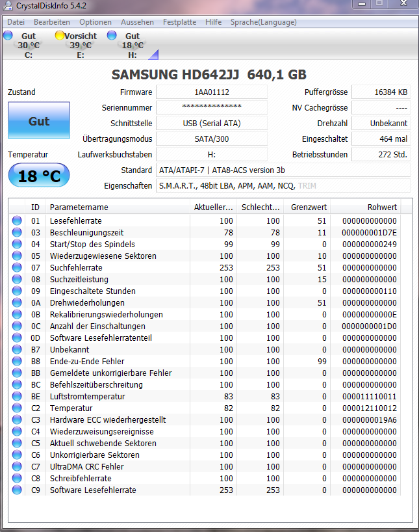Click the Schlecht... column header
This screenshot has height=532, width=419.
pyautogui.click(x=260, y=207)
